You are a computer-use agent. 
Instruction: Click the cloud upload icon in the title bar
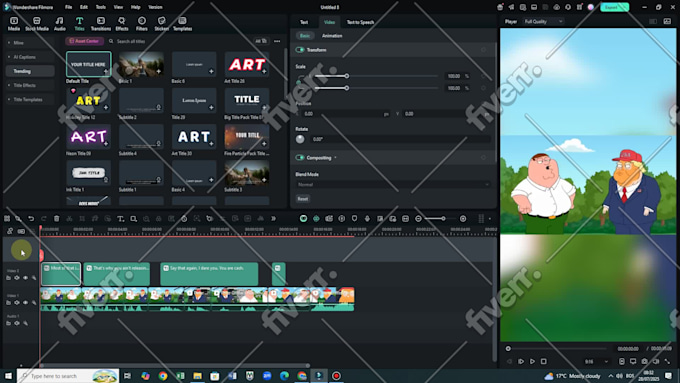point(557,7)
